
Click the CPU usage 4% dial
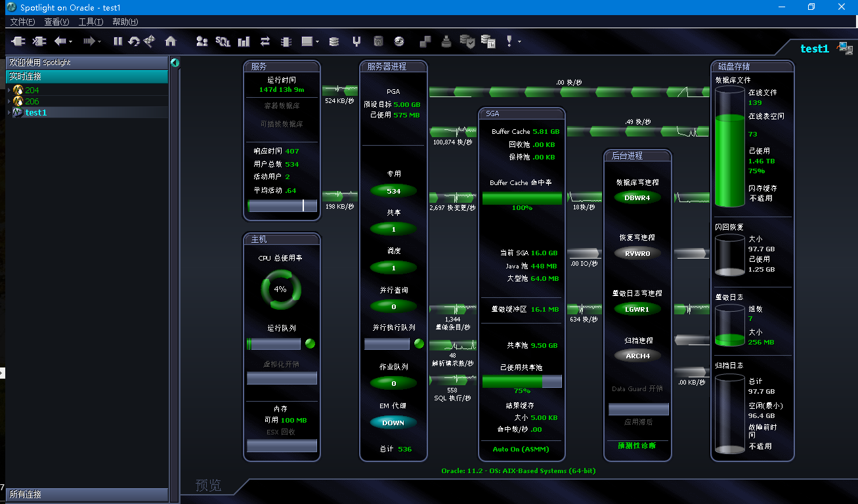click(280, 289)
